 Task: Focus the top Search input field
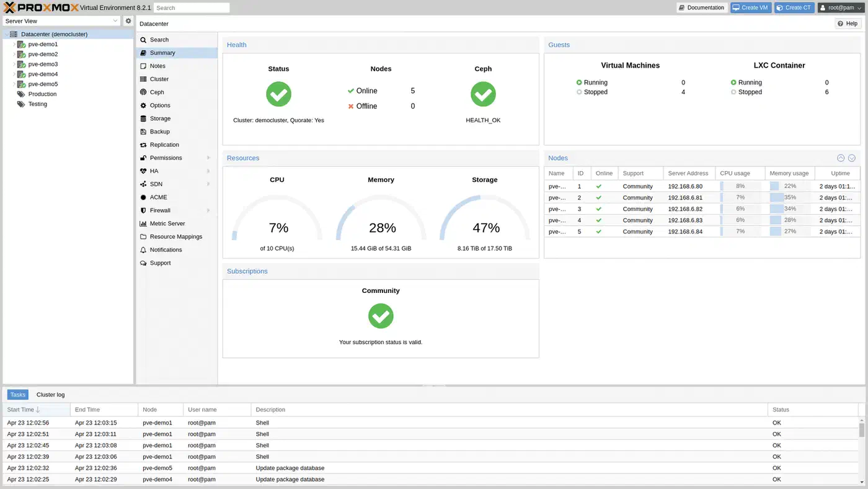point(192,8)
